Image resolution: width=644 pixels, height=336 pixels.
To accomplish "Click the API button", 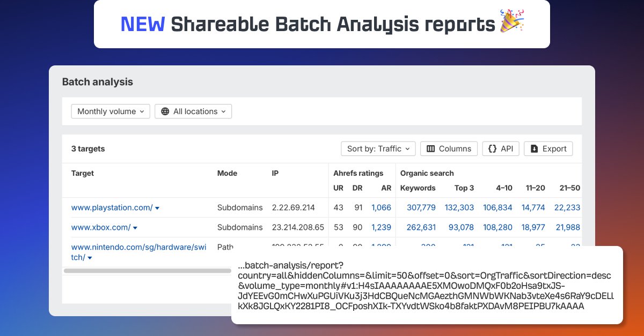I will tap(501, 148).
